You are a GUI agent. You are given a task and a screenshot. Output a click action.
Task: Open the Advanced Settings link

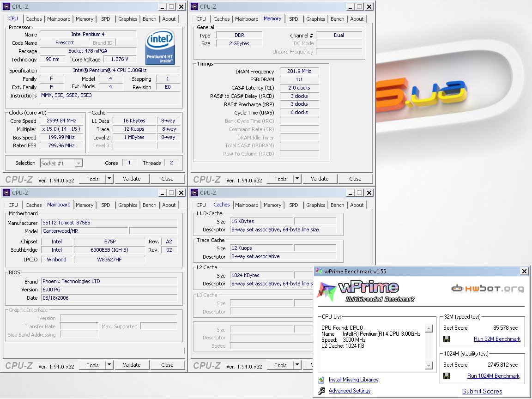pos(350,391)
